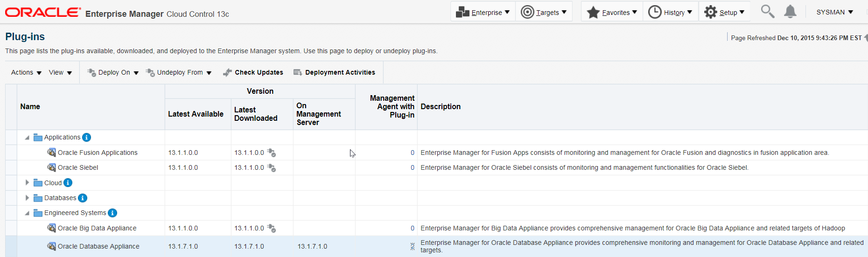Click Deployment Activities button

[x=334, y=72]
